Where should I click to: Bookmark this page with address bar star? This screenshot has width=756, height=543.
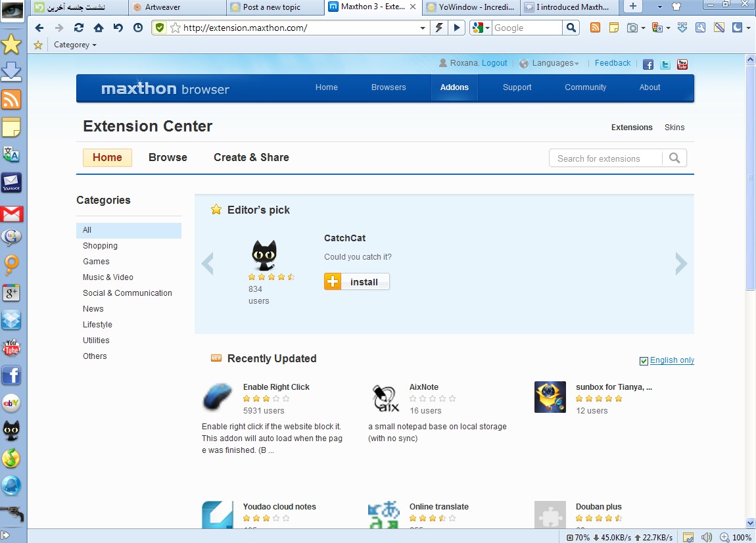[x=176, y=28]
